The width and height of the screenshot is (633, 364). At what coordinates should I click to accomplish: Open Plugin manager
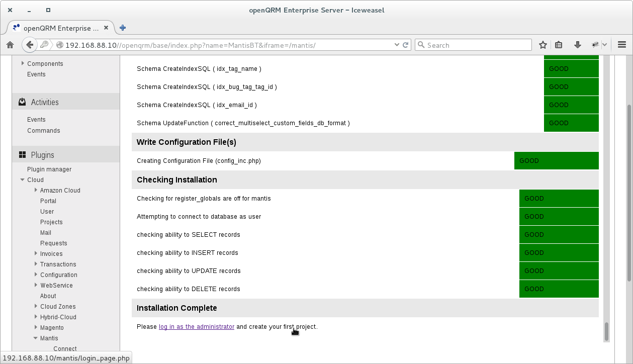coord(49,169)
